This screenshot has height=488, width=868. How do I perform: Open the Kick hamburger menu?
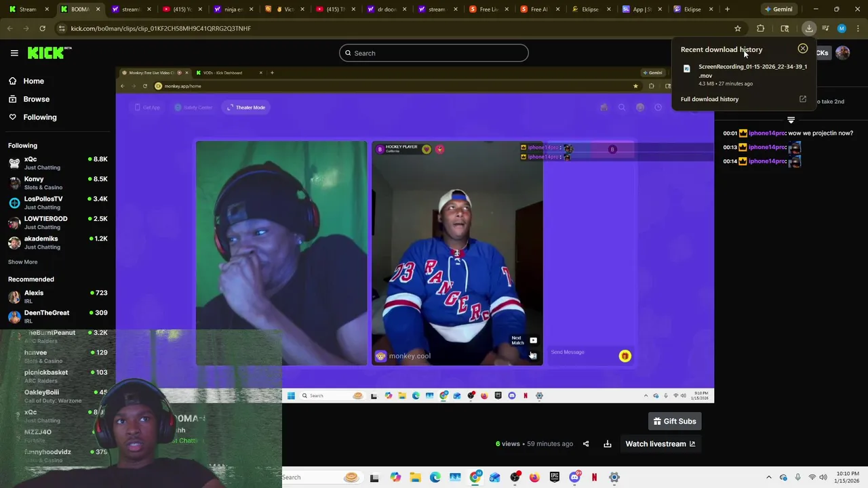tap(14, 53)
